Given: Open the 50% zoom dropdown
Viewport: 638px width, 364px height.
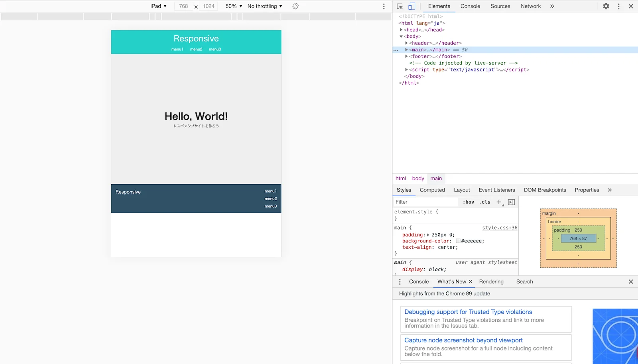Looking at the screenshot, I should [x=234, y=6].
